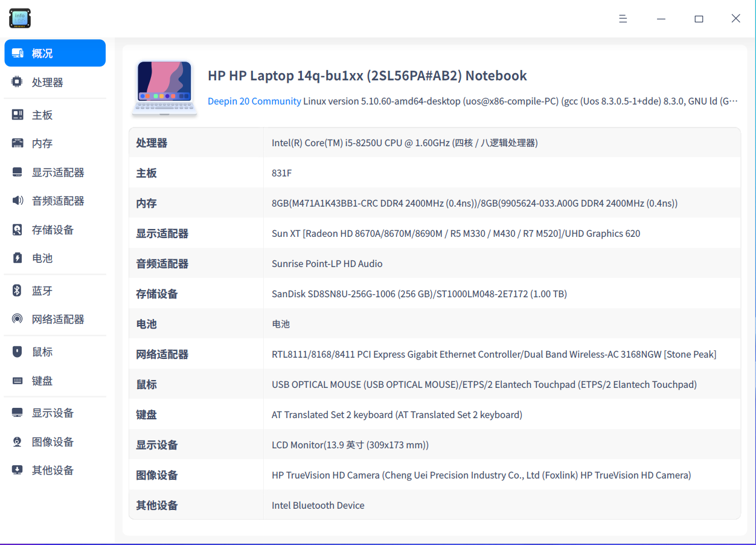Viewport: 756px width, 545px height.
Task: Click the 主板 motherboard icon in sidebar
Action: coord(18,115)
